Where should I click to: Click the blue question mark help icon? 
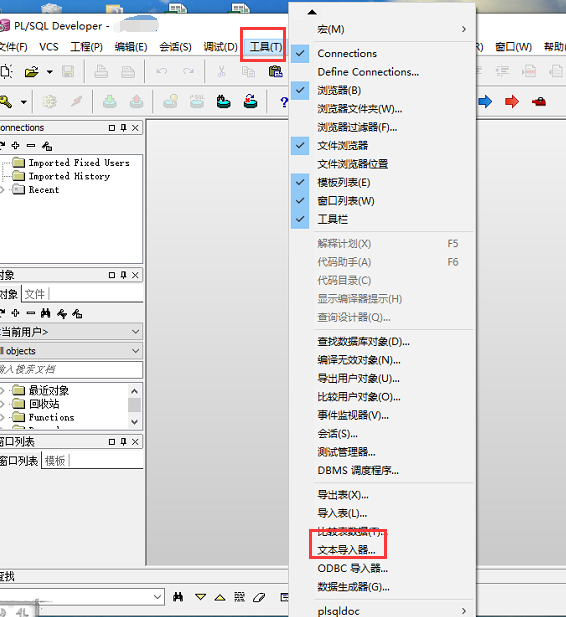coord(283,102)
